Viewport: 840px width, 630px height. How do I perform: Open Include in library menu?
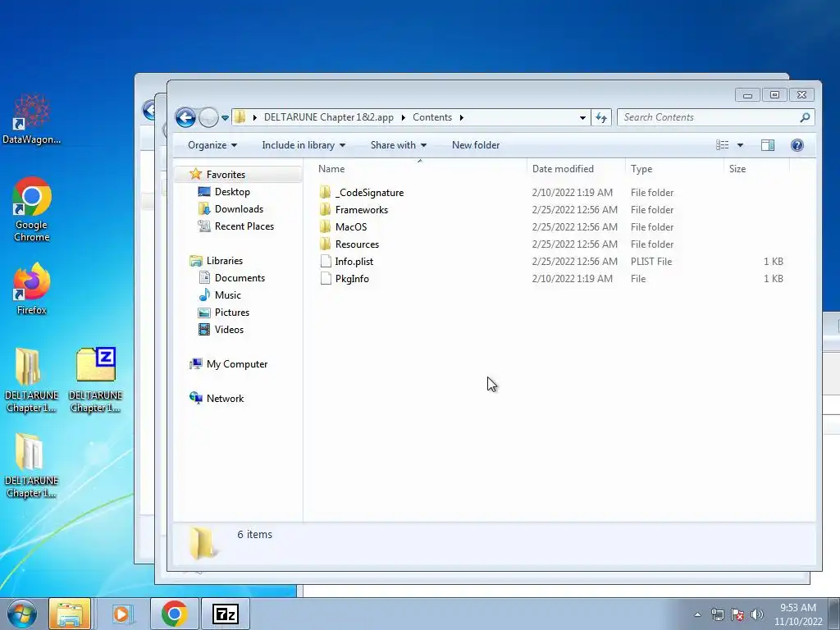click(304, 145)
